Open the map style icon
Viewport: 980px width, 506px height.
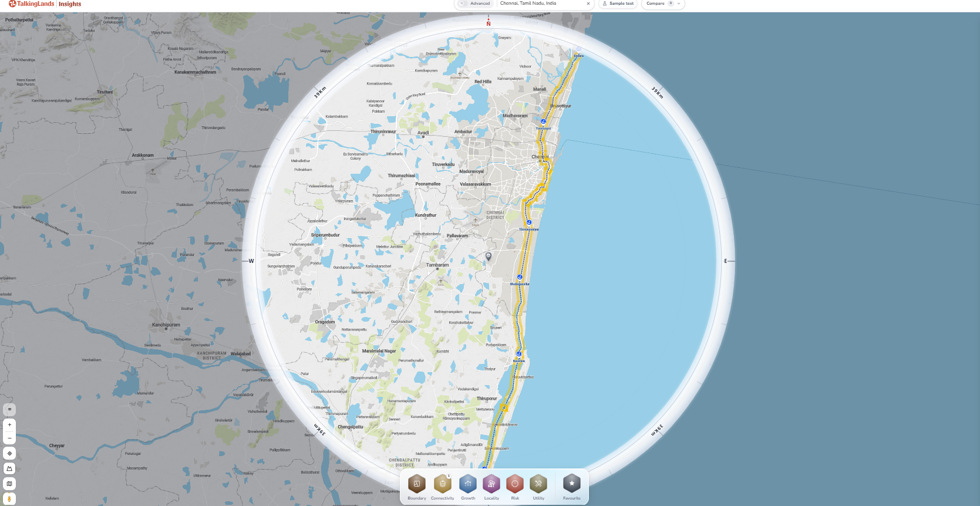point(9,484)
